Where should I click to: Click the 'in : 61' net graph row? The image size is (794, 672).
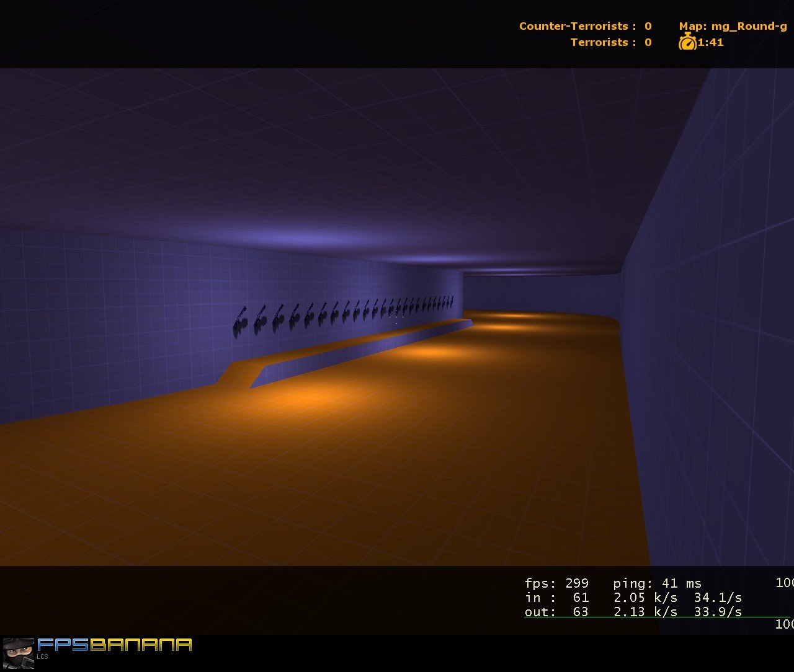click(x=556, y=598)
